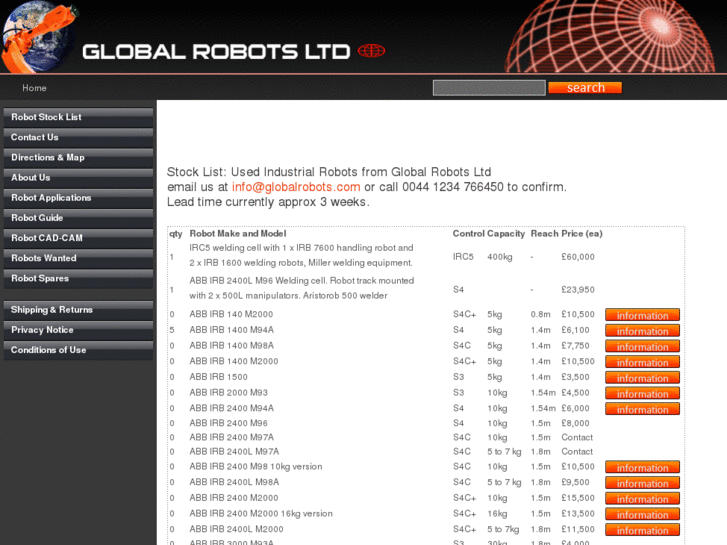Open information for ABB IRB 2400 M98 10kg version
This screenshot has width=727, height=545.
[642, 467]
